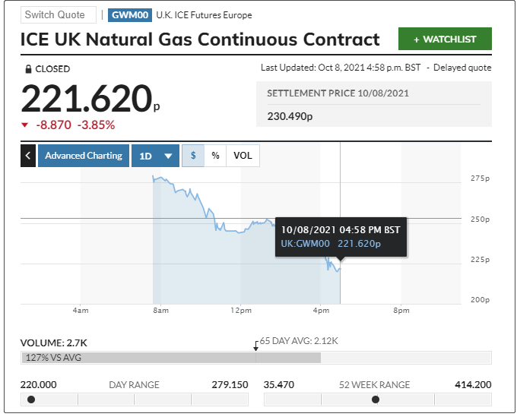Click the GWM00 ticker badge
The height and width of the screenshot is (420, 517).
[x=129, y=15]
